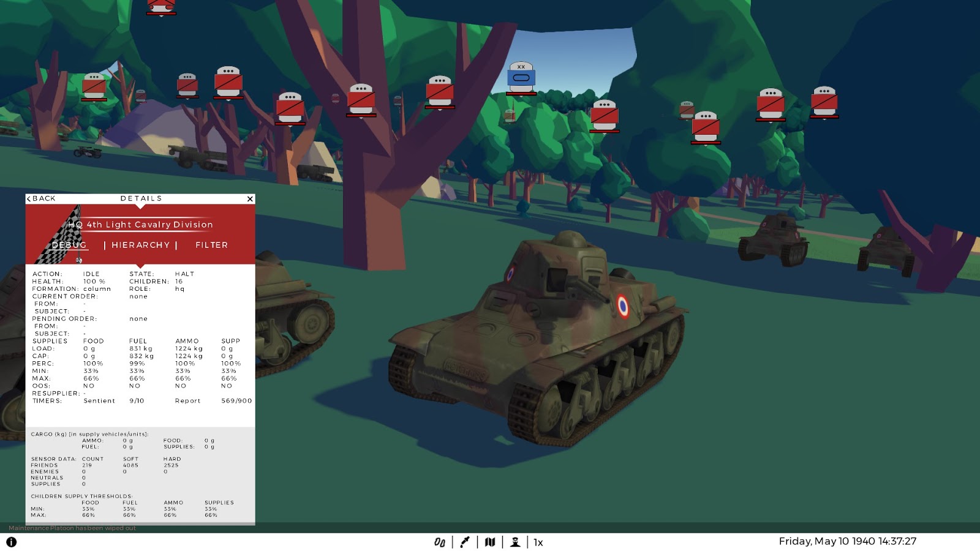
Task: Open the FILTER tab in the details panel
Action: 211,245
